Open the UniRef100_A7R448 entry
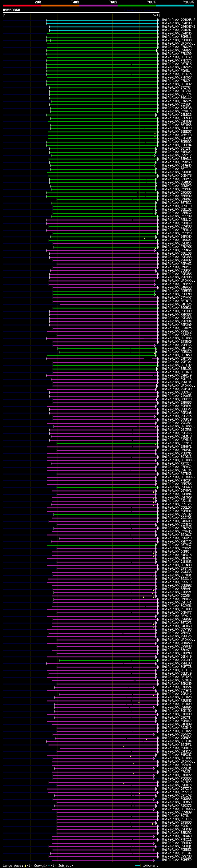Screen dimensions: 197x868 [177, 836]
